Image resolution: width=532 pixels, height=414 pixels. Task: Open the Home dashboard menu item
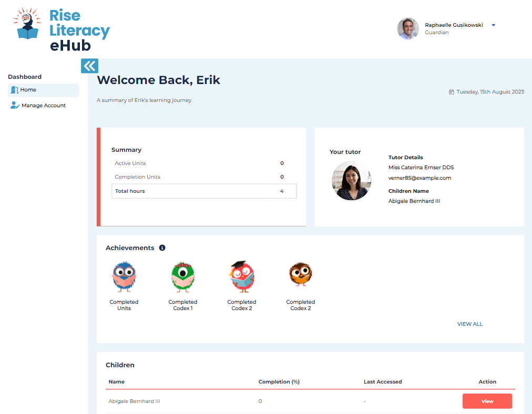pos(43,90)
